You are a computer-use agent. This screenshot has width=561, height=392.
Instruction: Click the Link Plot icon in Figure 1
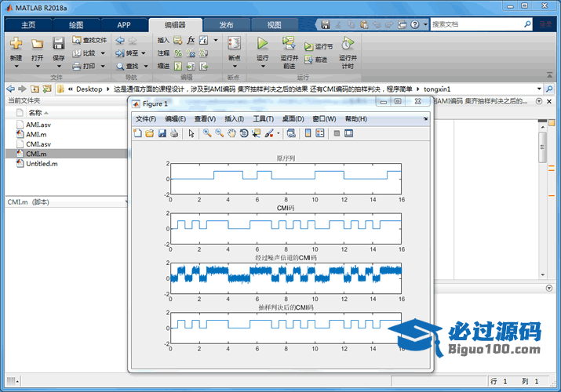point(291,133)
